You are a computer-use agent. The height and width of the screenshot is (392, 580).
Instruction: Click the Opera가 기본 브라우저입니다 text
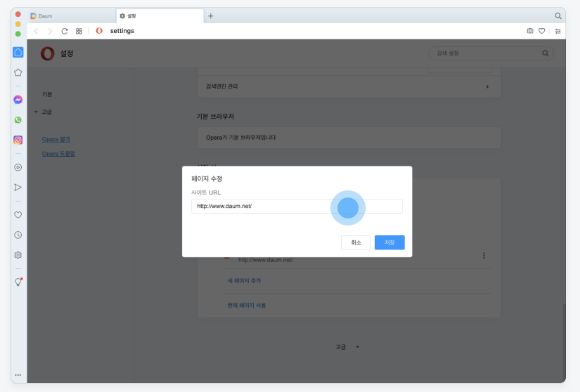[241, 138]
